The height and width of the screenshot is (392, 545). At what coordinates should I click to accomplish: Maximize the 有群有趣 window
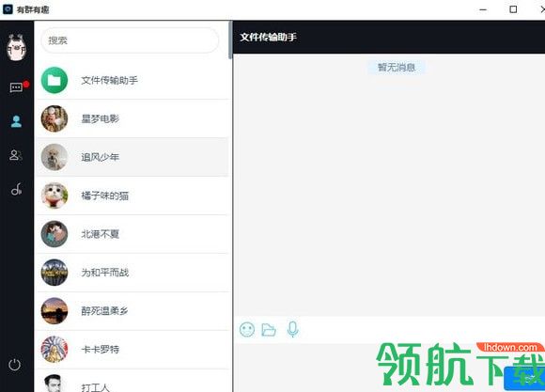[x=513, y=9]
